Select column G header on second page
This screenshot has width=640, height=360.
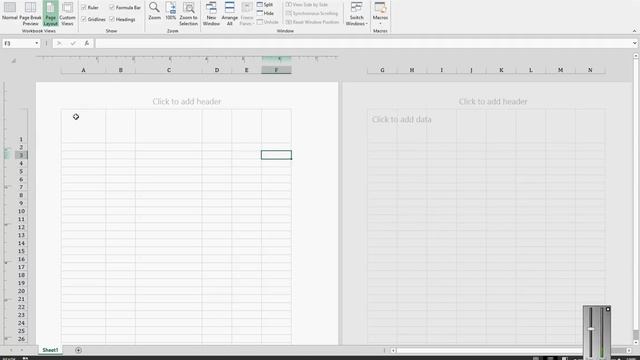tap(382, 70)
